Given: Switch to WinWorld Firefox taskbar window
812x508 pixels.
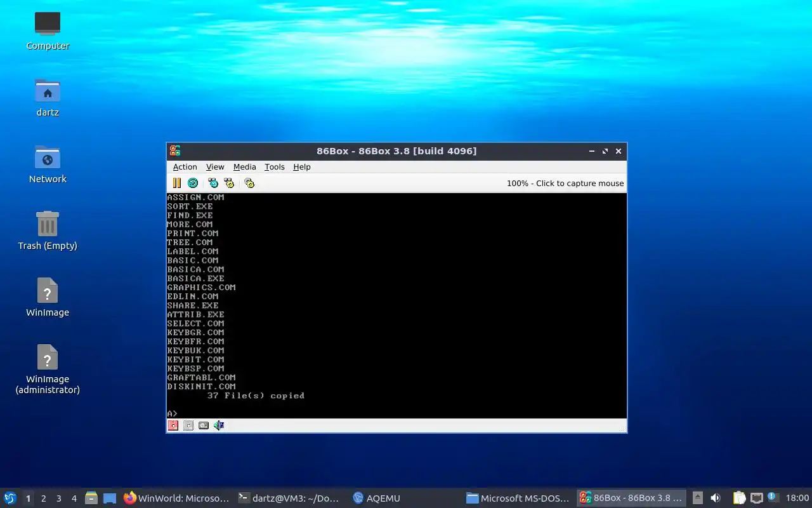Looking at the screenshot, I should (176, 498).
